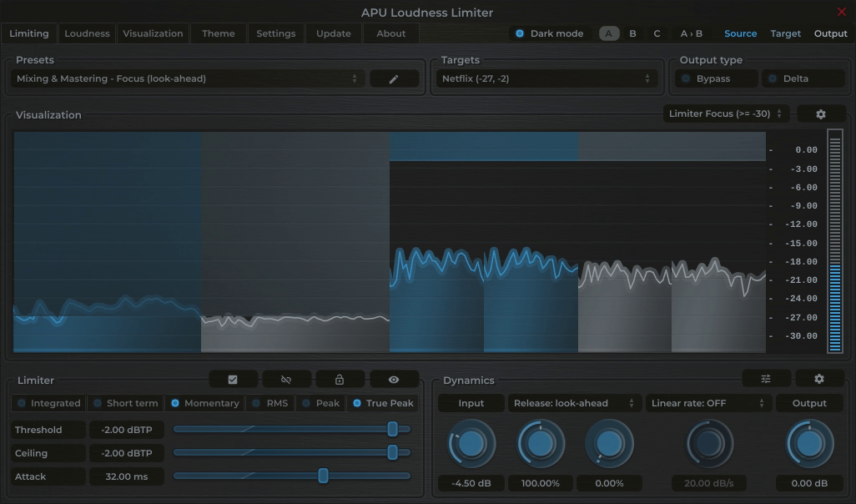This screenshot has height=504, width=856.
Task: Switch to the Loudness tab
Action: click(x=87, y=33)
